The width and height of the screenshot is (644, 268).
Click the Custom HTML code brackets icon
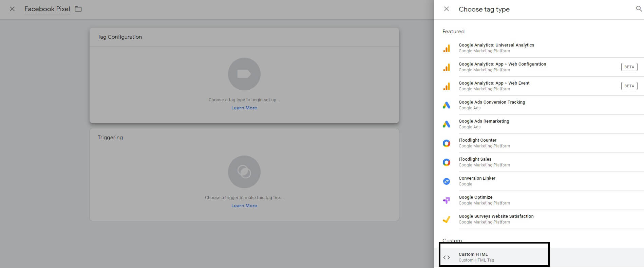pyautogui.click(x=447, y=257)
